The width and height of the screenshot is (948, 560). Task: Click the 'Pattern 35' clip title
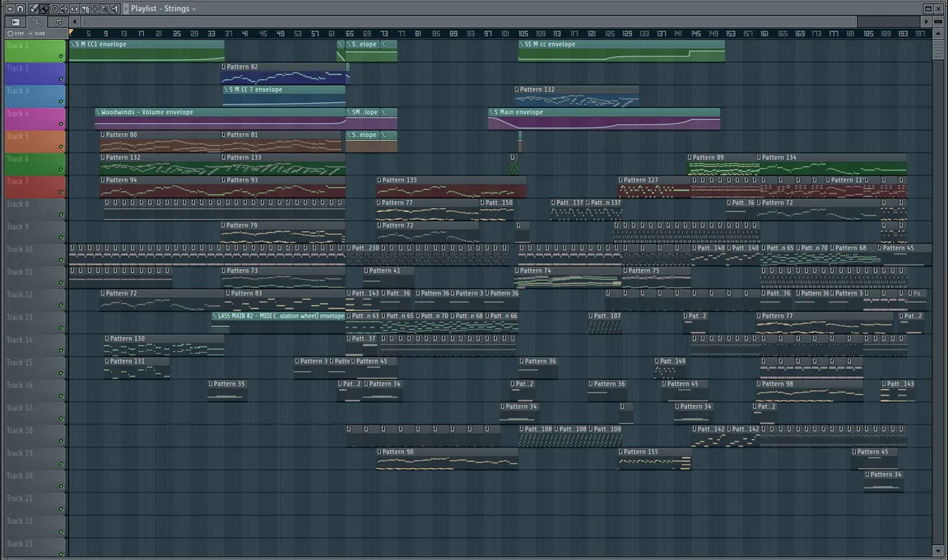[x=230, y=384]
